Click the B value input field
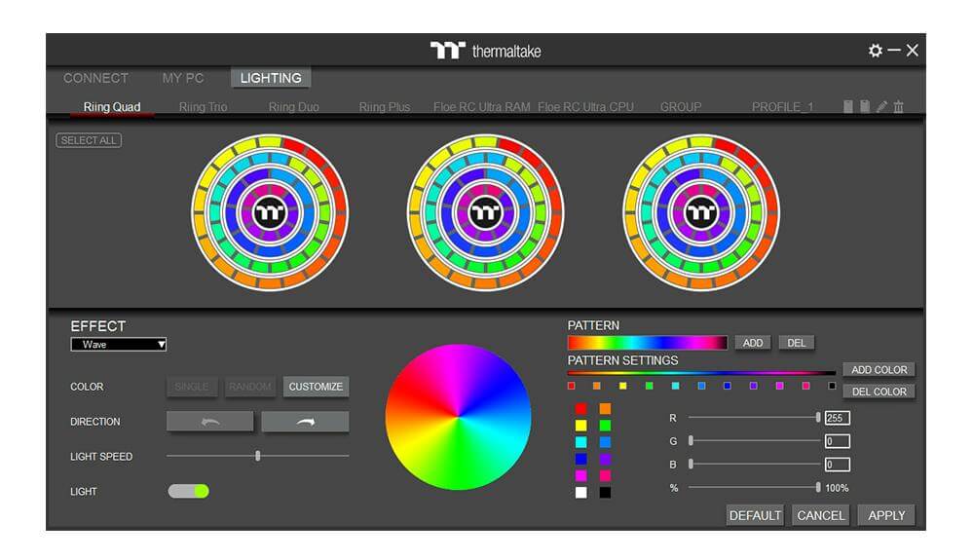This screenshot has width=973, height=560. point(837,465)
